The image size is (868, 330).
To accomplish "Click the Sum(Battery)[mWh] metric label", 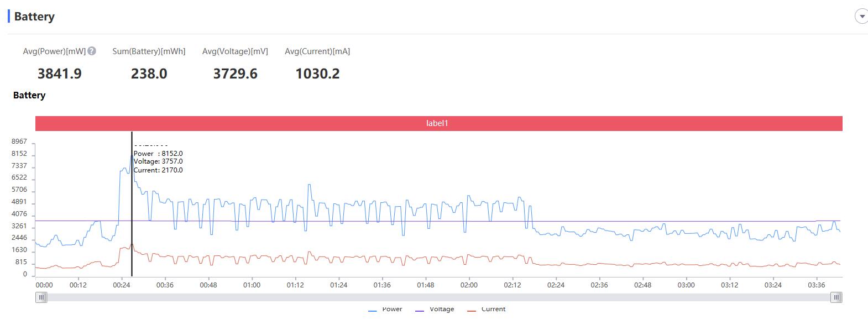I will coord(149,51).
